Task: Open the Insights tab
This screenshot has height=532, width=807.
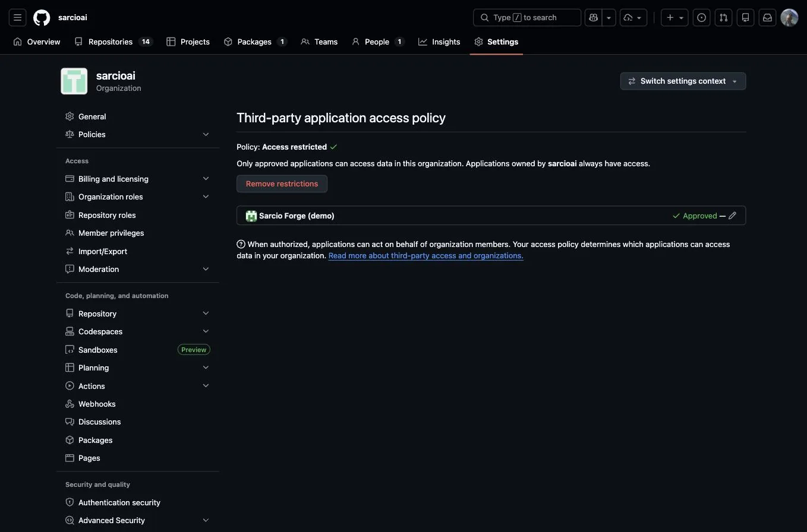Action: tap(439, 42)
